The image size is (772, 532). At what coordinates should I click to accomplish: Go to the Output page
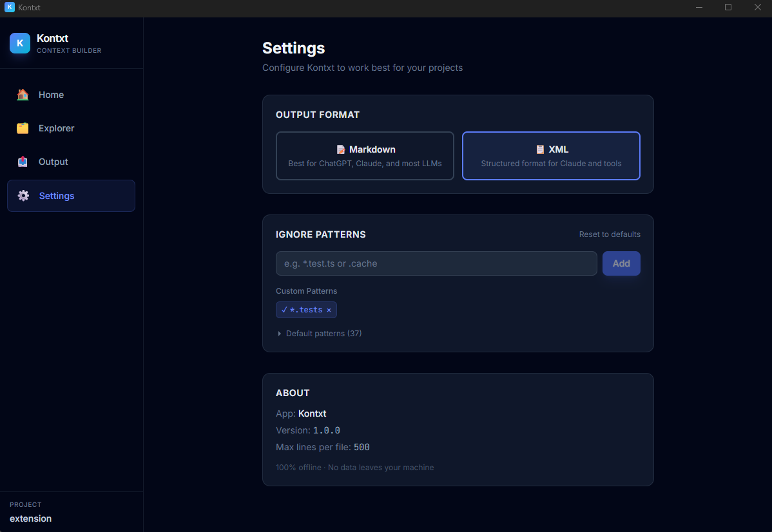(71, 162)
